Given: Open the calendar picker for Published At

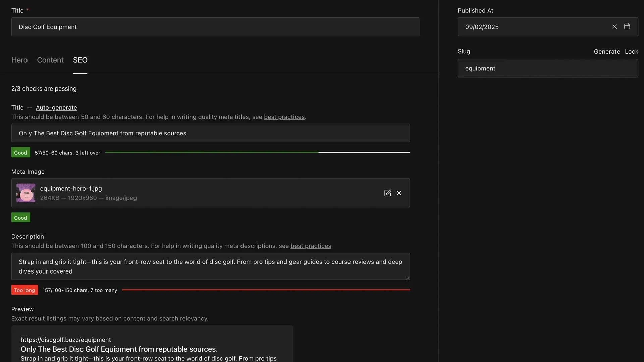Looking at the screenshot, I should [627, 26].
